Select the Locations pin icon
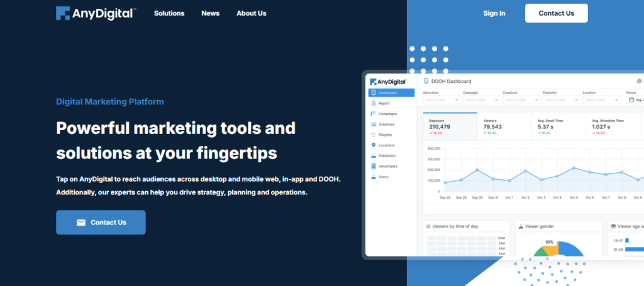The height and width of the screenshot is (286, 644). (374, 145)
